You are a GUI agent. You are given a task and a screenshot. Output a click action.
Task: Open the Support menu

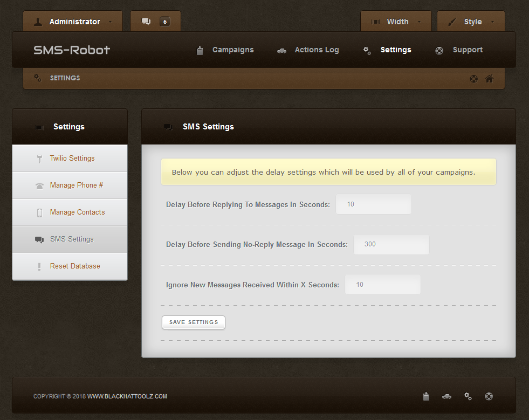[468, 50]
